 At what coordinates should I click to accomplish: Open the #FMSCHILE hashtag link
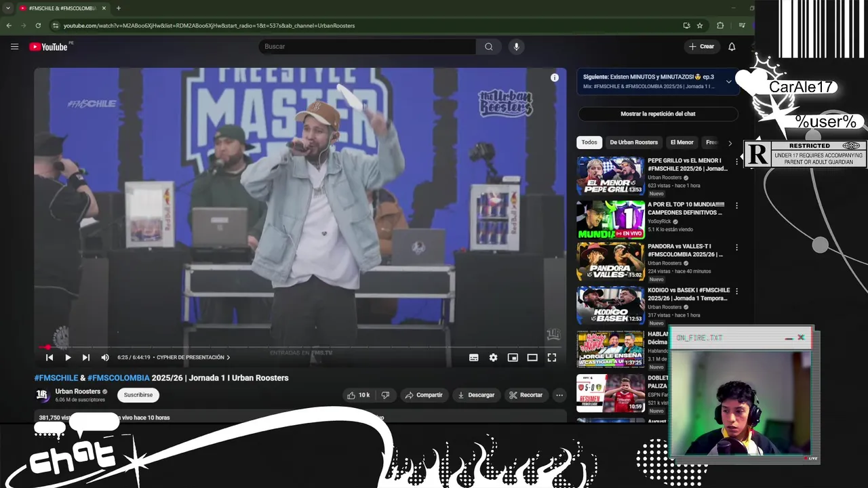[56, 378]
